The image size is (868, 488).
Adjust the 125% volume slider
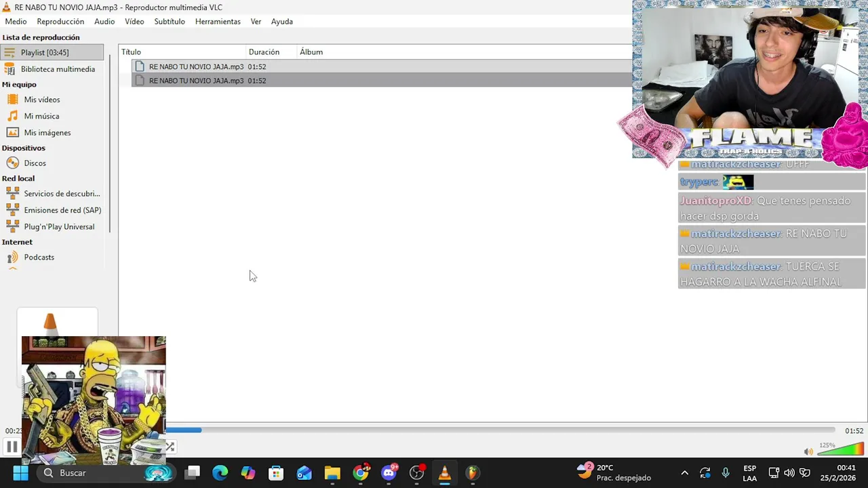point(840,449)
